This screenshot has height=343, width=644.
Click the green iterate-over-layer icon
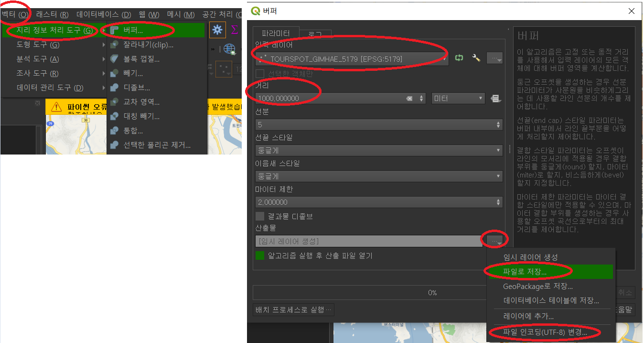(460, 58)
